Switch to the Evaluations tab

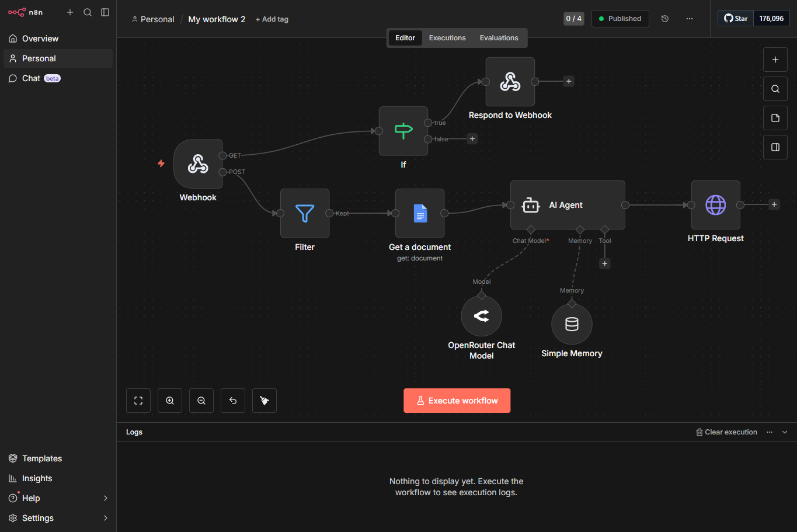pyautogui.click(x=499, y=38)
